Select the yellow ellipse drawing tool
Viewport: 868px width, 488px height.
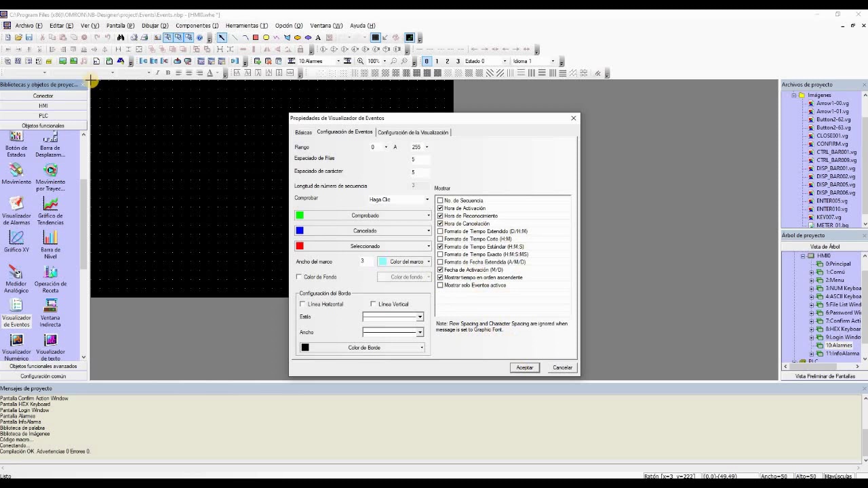(x=267, y=38)
